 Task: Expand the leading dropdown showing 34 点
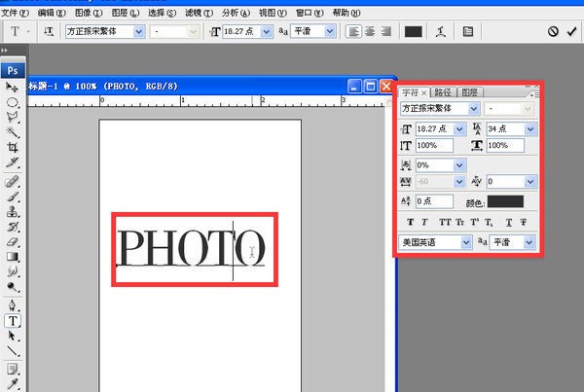pyautogui.click(x=529, y=128)
